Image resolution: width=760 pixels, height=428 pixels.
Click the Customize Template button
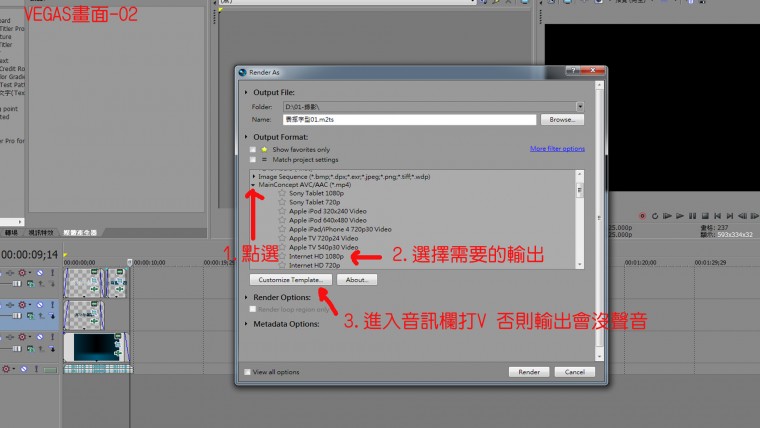click(x=290, y=280)
